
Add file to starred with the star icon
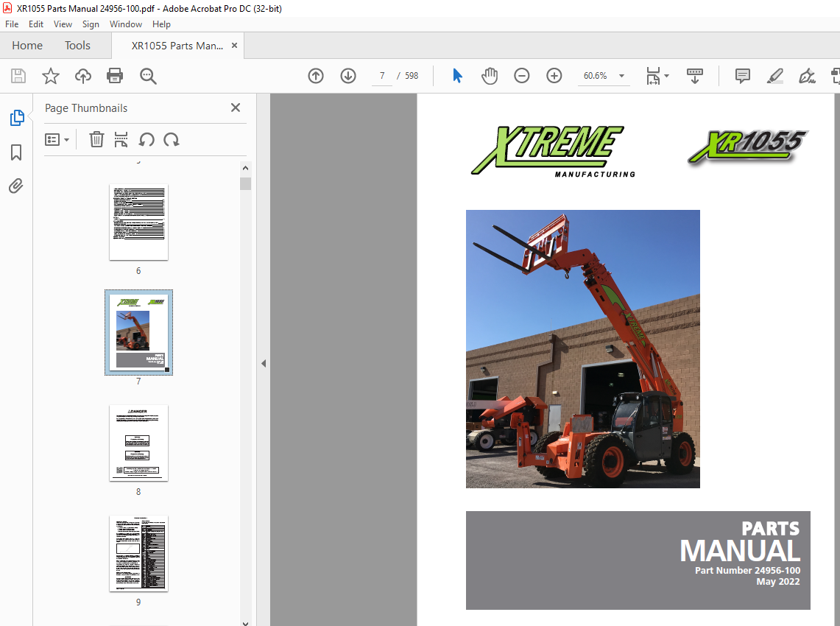[x=50, y=76]
